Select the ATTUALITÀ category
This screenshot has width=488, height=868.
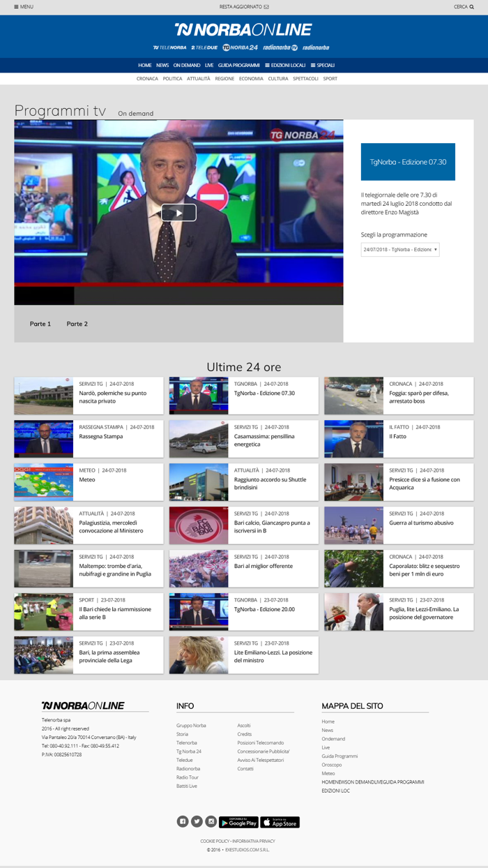point(199,79)
